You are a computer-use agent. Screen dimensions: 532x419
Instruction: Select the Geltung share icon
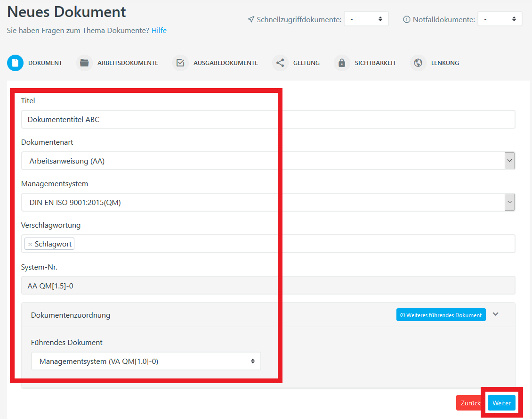click(280, 62)
